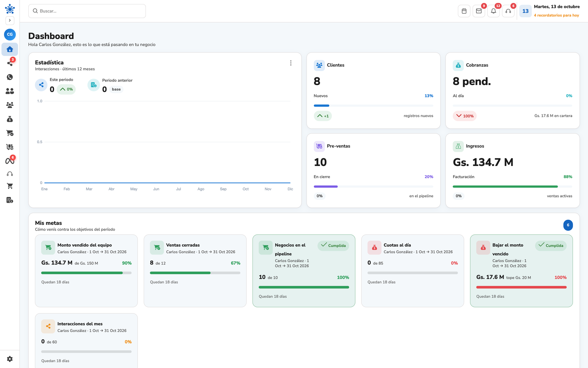Open the headset support sidebar icon
588x368 pixels.
tap(10, 174)
